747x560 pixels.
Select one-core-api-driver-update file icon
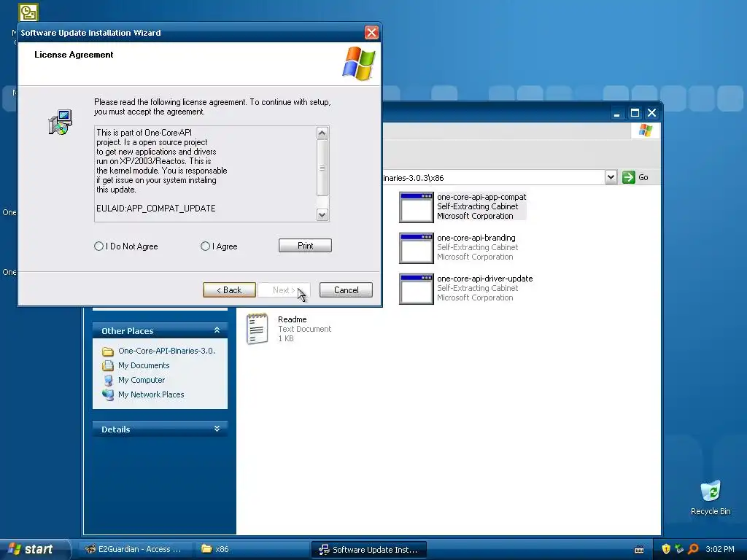[x=417, y=289]
